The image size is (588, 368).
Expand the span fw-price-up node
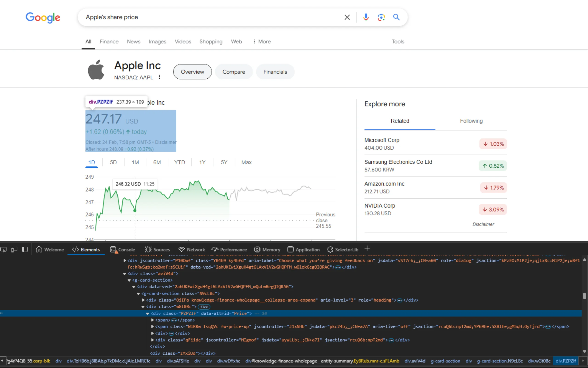153,327
